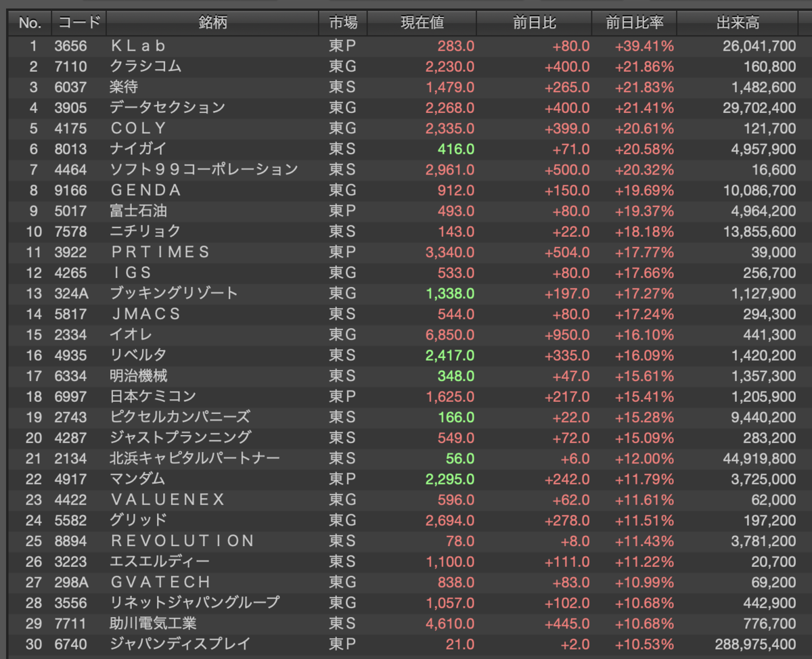This screenshot has height=659, width=812.
Task: Select the マンダム stock name
Action: click(138, 479)
